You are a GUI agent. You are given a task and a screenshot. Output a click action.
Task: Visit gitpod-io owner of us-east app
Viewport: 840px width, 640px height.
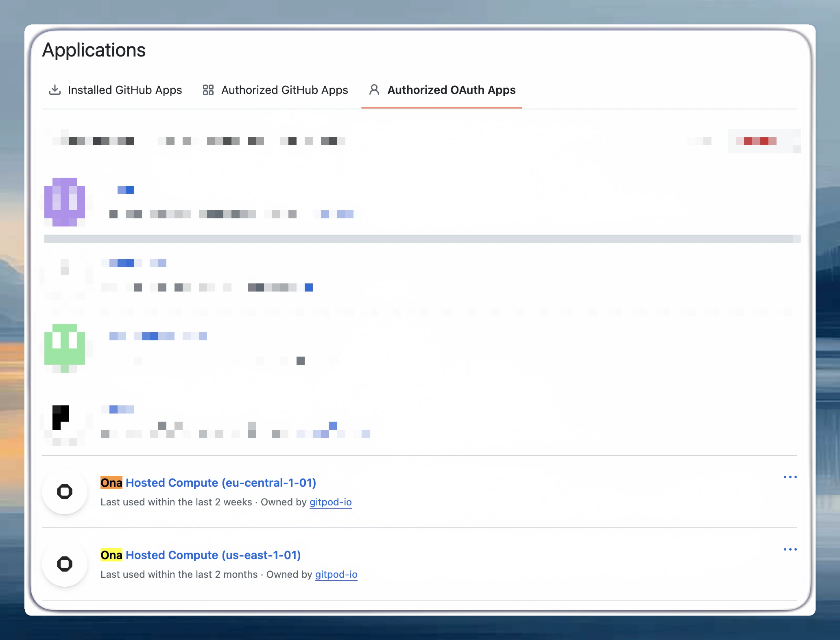tap(336, 575)
